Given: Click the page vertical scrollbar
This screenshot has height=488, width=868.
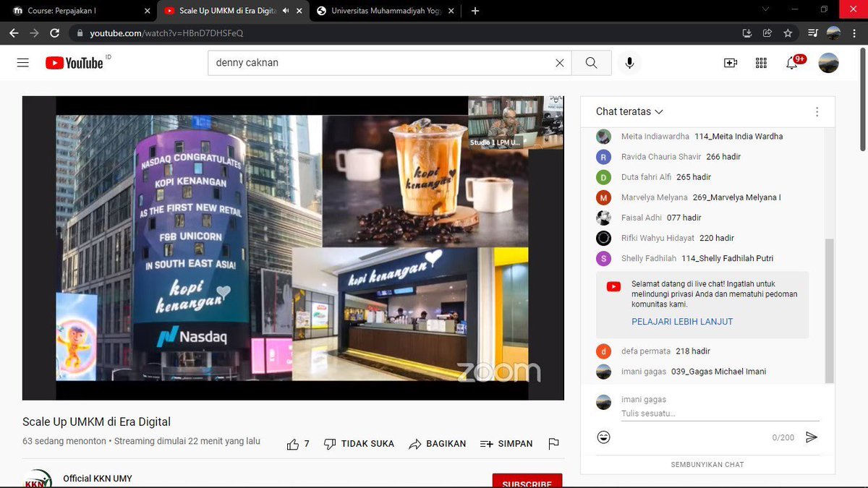Looking at the screenshot, I should [863, 100].
